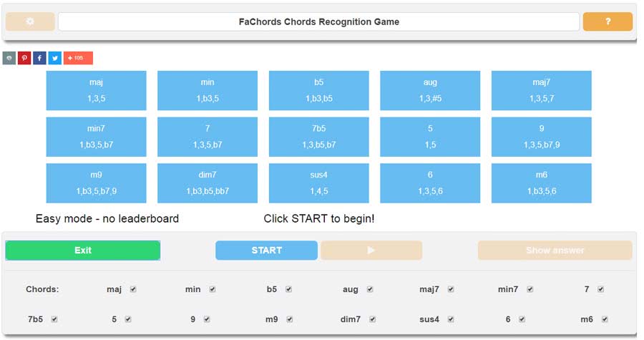Image resolution: width=644 pixels, height=340 pixels.
Task: Click the START button
Action: point(267,250)
